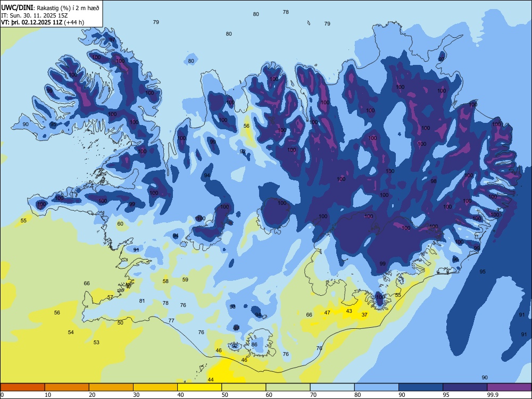Click the 10–20 orange legend swatch
Viewport: 532px width, 399px height.
click(x=67, y=387)
